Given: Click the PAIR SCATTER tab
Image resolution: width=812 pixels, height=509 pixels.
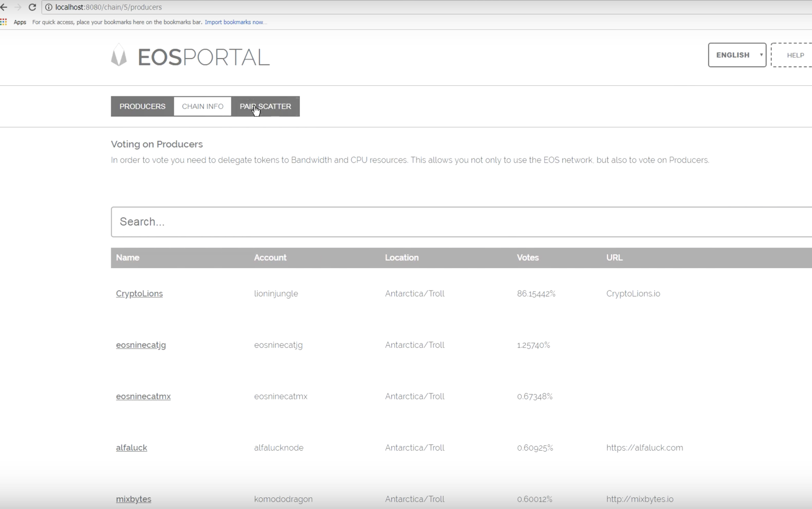Looking at the screenshot, I should click(265, 106).
